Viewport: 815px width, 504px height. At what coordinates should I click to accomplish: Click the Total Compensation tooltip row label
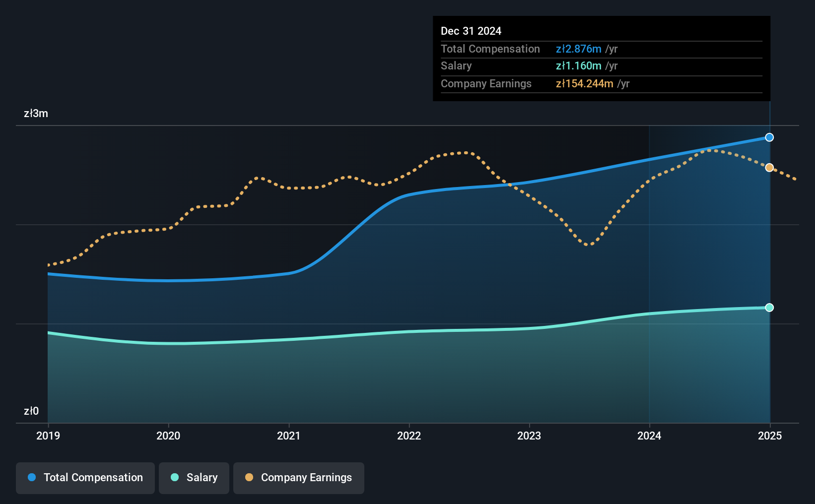(x=490, y=49)
